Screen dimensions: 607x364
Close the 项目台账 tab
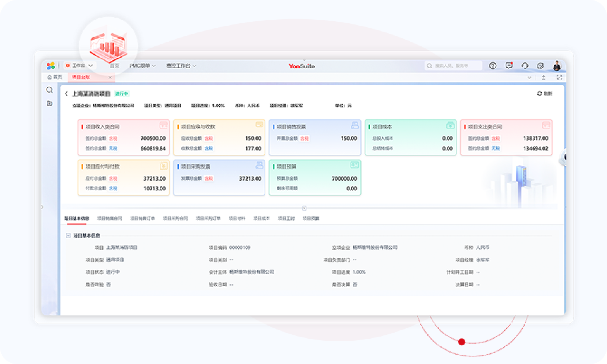click(110, 78)
